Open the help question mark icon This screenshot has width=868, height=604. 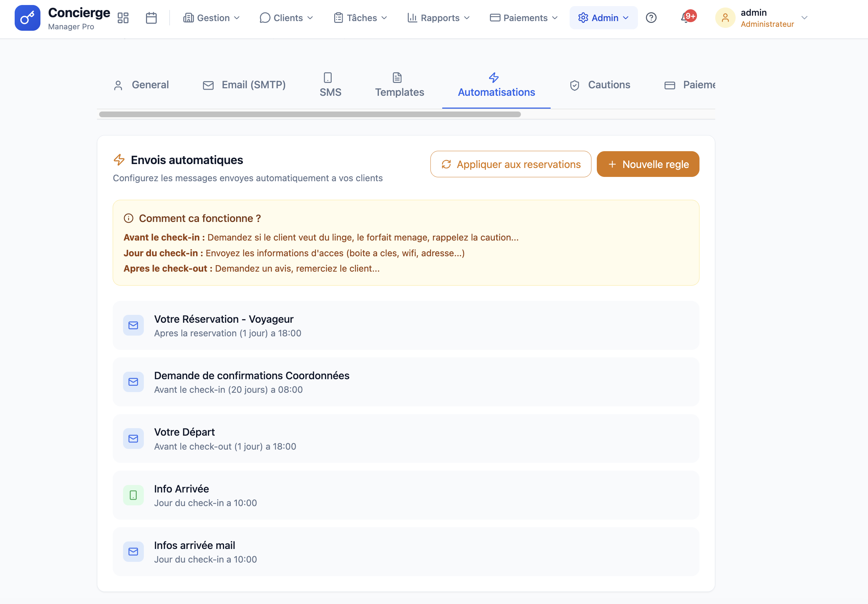pyautogui.click(x=651, y=18)
